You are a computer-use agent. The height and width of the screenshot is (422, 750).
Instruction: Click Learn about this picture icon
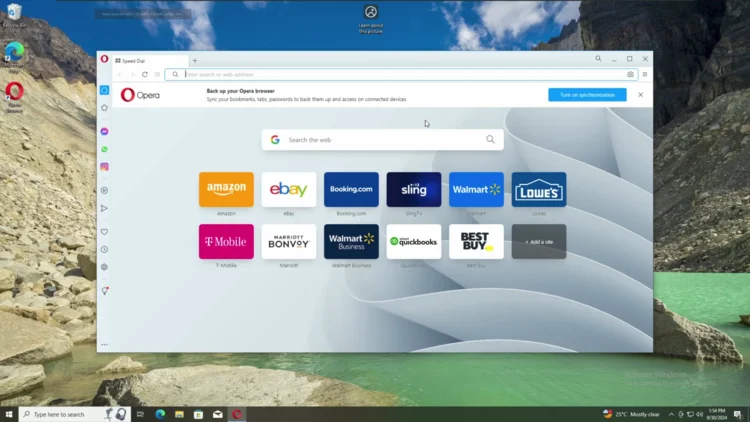[371, 19]
